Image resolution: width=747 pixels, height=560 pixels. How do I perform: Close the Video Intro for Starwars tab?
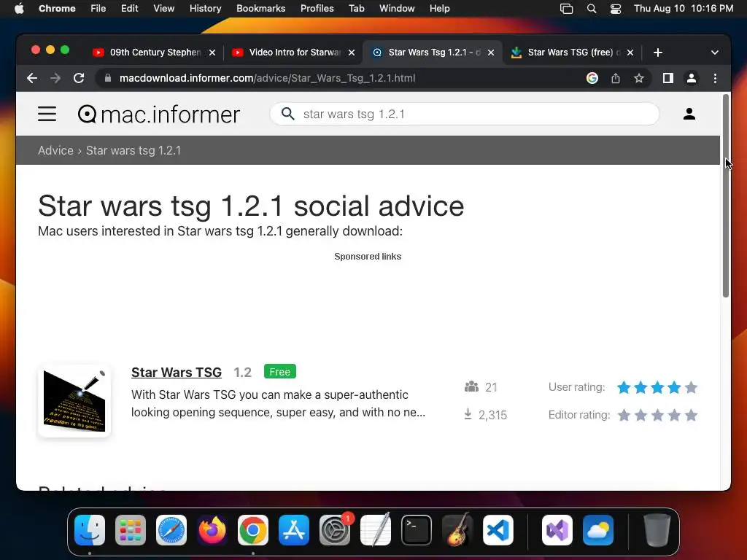(352, 52)
